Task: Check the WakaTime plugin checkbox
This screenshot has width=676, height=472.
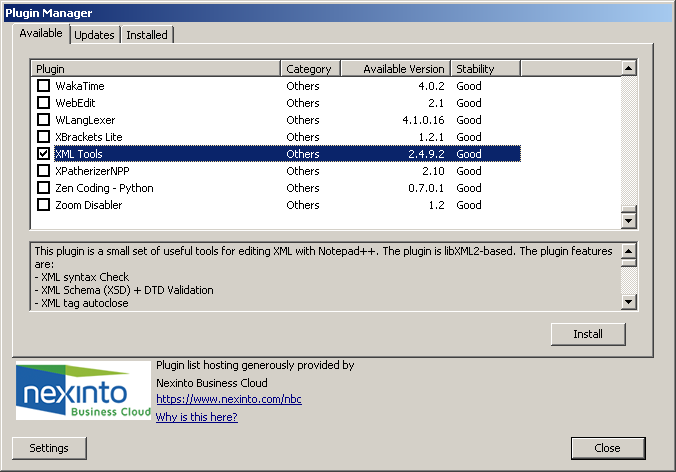Action: [x=44, y=86]
